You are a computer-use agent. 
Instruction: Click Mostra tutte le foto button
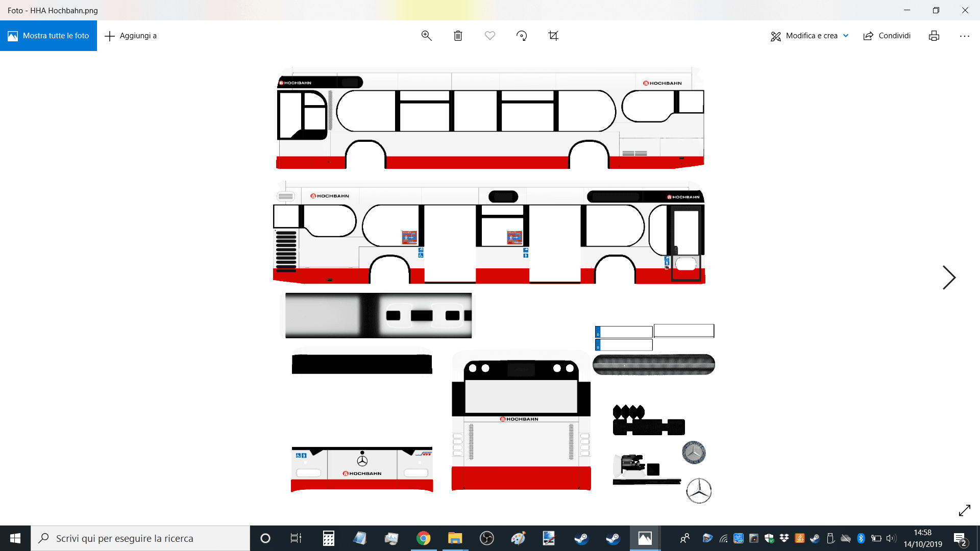[x=48, y=36]
